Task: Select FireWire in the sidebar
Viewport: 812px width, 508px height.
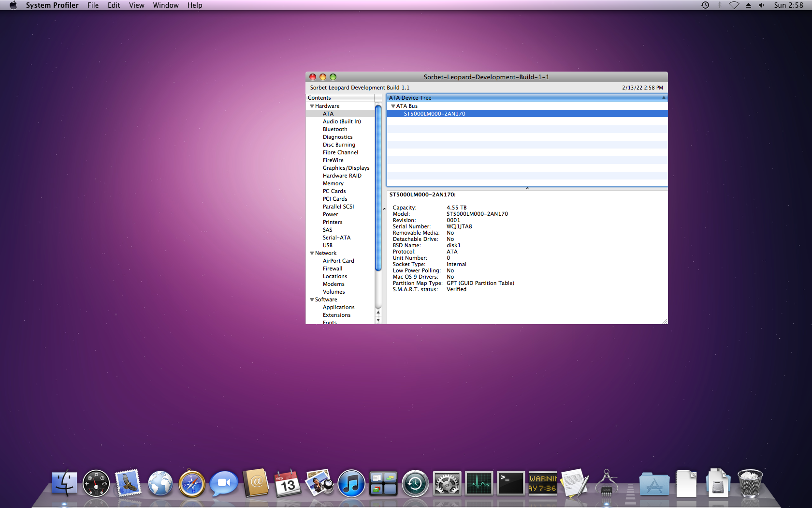Action: pos(333,160)
